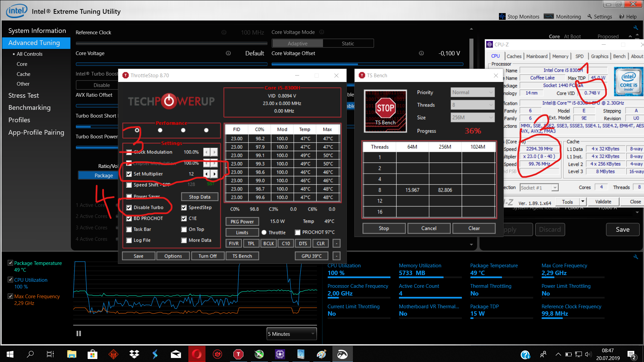Select Static core voltage mode
This screenshot has width=644, height=362.
tap(348, 43)
